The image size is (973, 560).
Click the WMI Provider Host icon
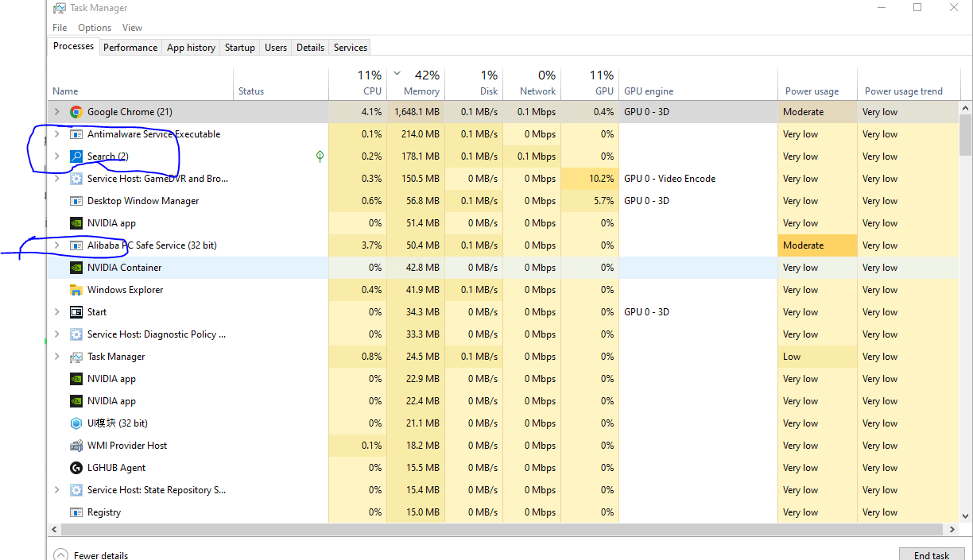tap(76, 446)
